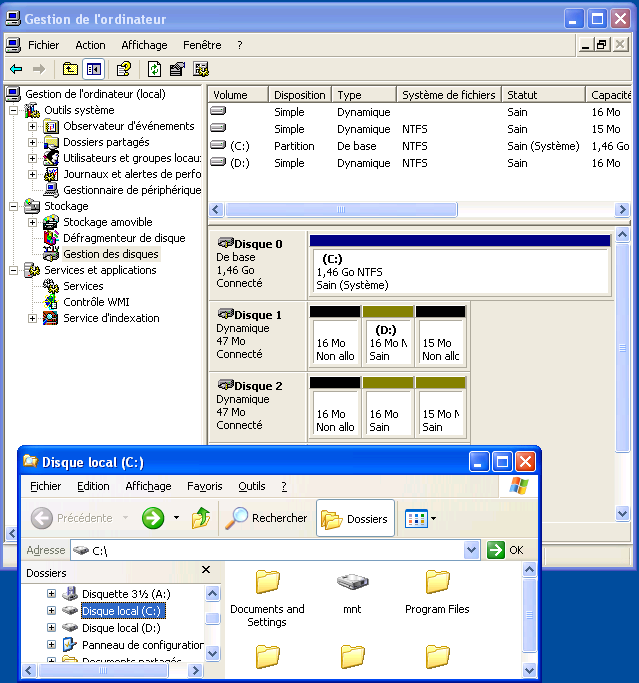639x683 pixels.
Task: Open the Fichier menu in Computer Management
Action: tap(44, 45)
